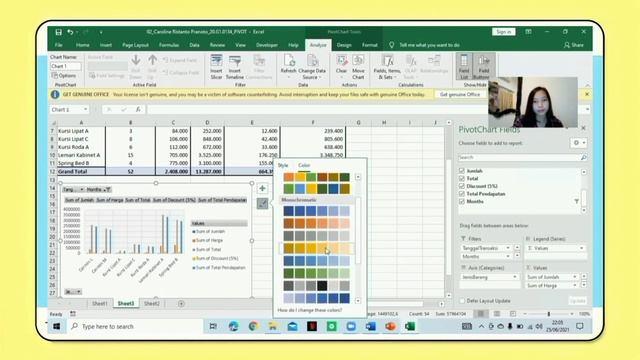The image size is (640, 360).
Task: Click the Insert Slicer icon
Action: tap(216, 67)
